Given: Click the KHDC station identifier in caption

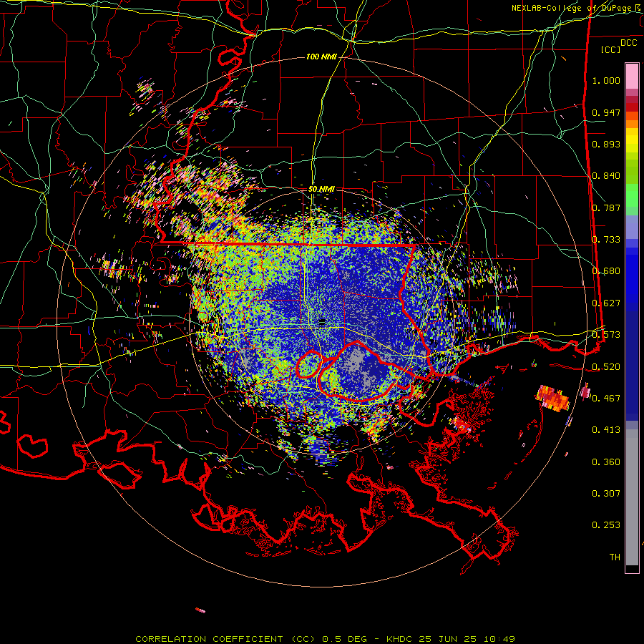Looking at the screenshot, I should (400, 639).
